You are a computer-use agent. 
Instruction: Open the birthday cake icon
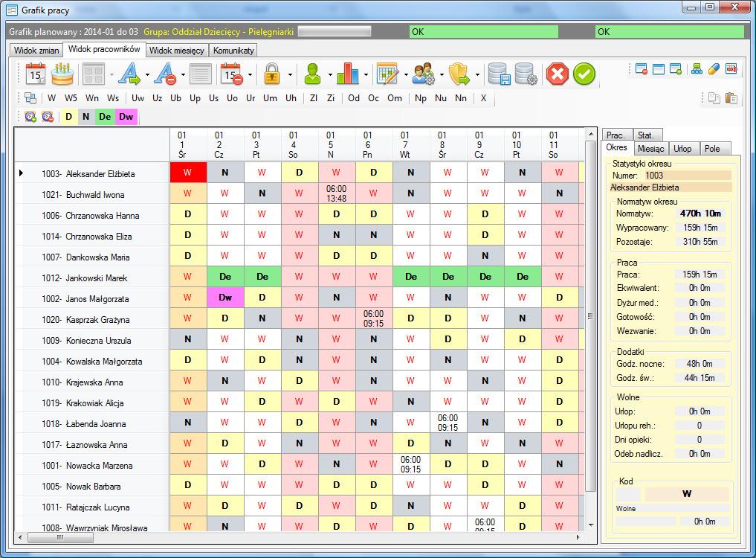pyautogui.click(x=62, y=74)
